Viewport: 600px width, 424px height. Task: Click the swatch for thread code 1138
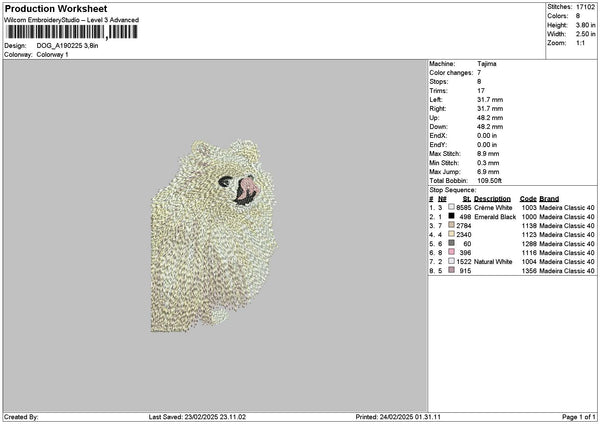pos(451,225)
